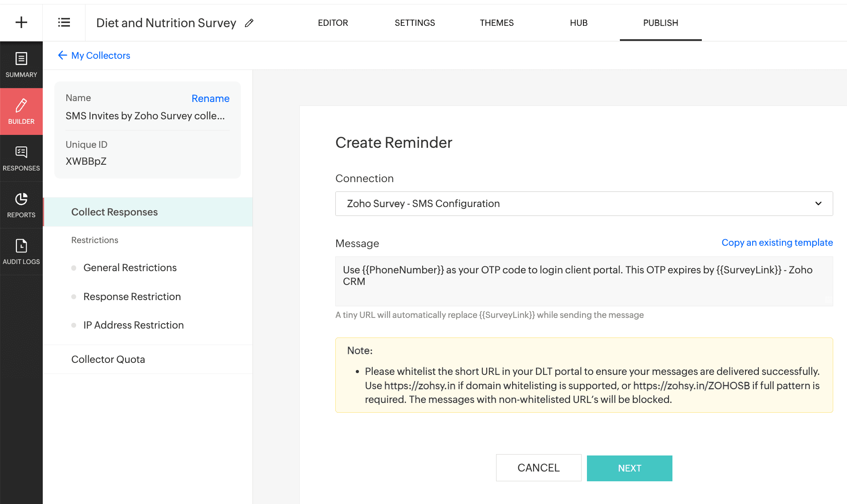Click the Create Reminder heading
Screen dimensions: 847x504
click(x=394, y=142)
